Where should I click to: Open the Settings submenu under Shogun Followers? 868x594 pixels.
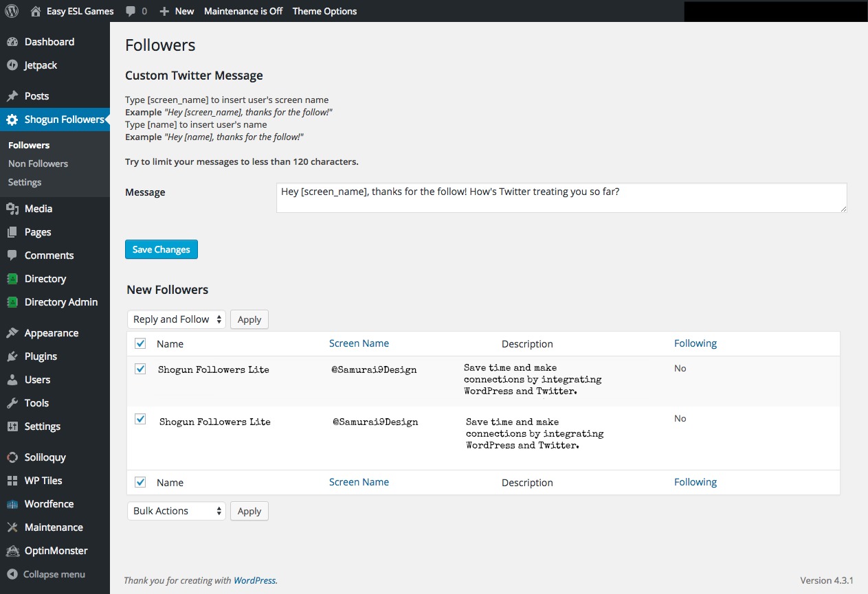point(25,182)
